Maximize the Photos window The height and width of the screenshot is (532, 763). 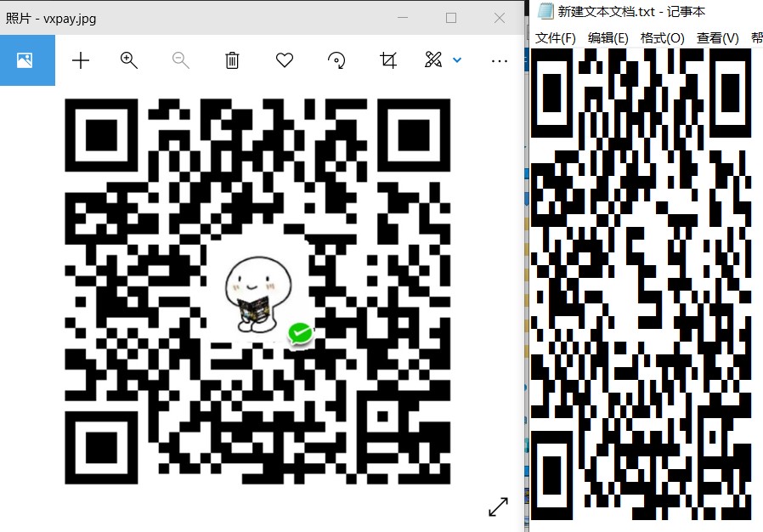451,18
